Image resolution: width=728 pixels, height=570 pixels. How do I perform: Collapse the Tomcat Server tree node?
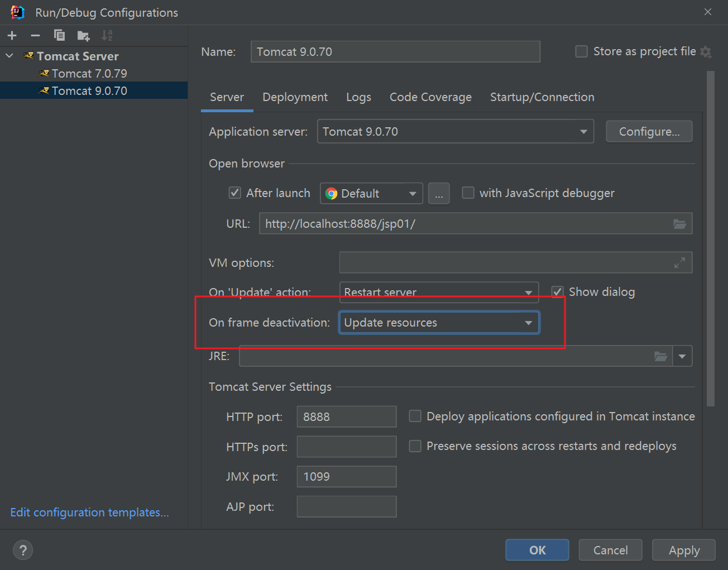[9, 56]
